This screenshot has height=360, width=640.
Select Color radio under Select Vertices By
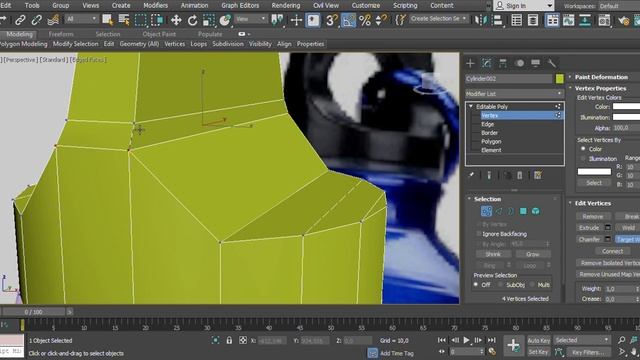coord(583,149)
